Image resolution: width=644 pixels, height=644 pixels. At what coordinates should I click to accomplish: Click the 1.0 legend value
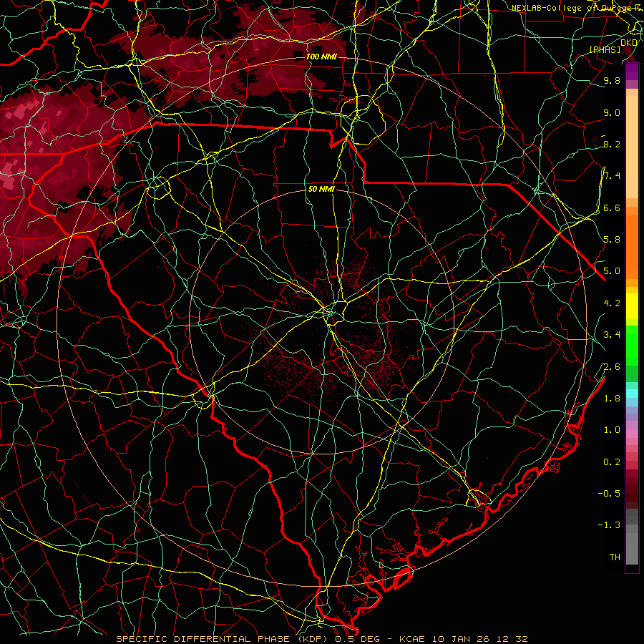612,429
